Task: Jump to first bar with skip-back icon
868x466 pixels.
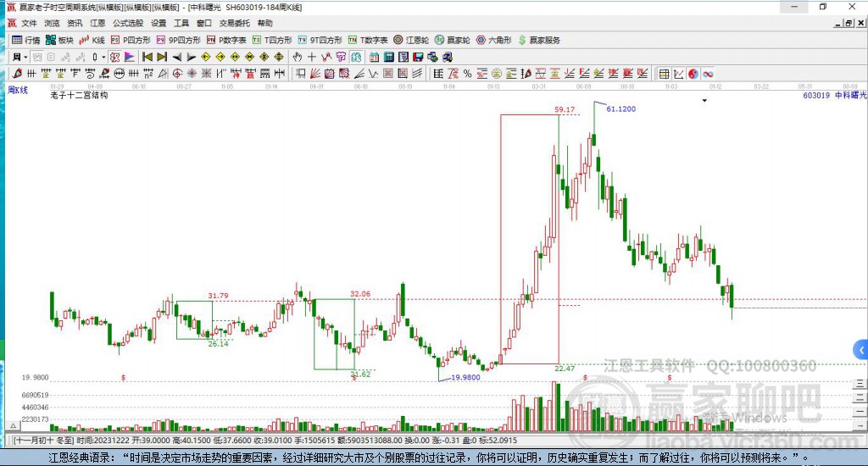Action: (147, 57)
